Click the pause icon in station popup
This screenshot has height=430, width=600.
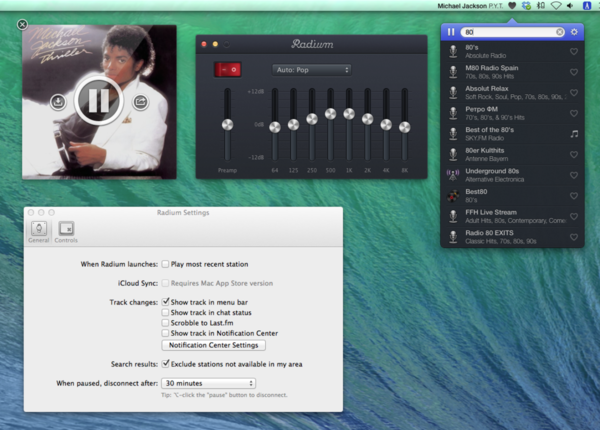pos(451,32)
